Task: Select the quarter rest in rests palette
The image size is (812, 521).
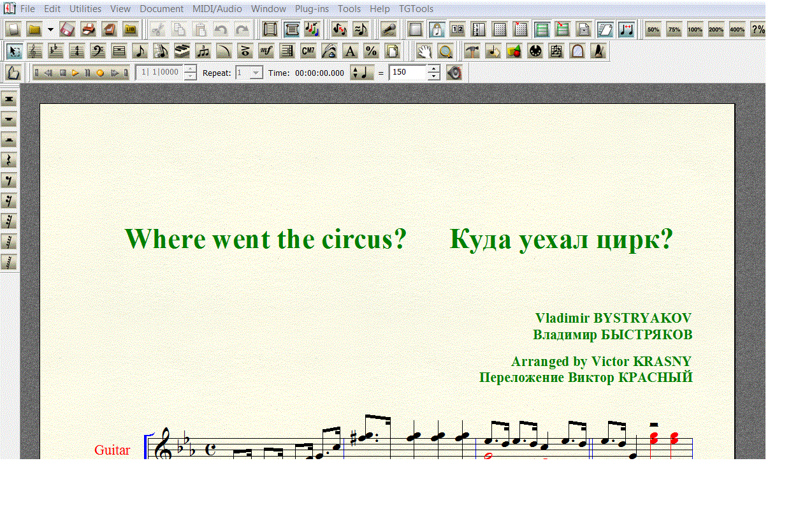Action: point(9,160)
